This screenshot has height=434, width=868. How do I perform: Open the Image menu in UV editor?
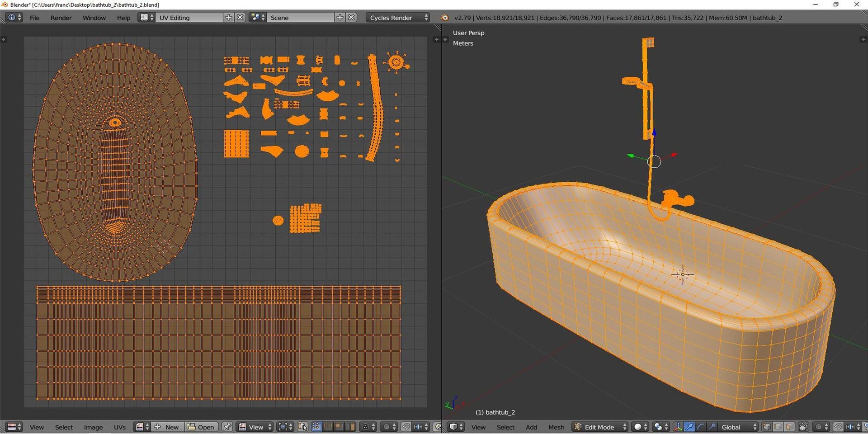tap(93, 427)
